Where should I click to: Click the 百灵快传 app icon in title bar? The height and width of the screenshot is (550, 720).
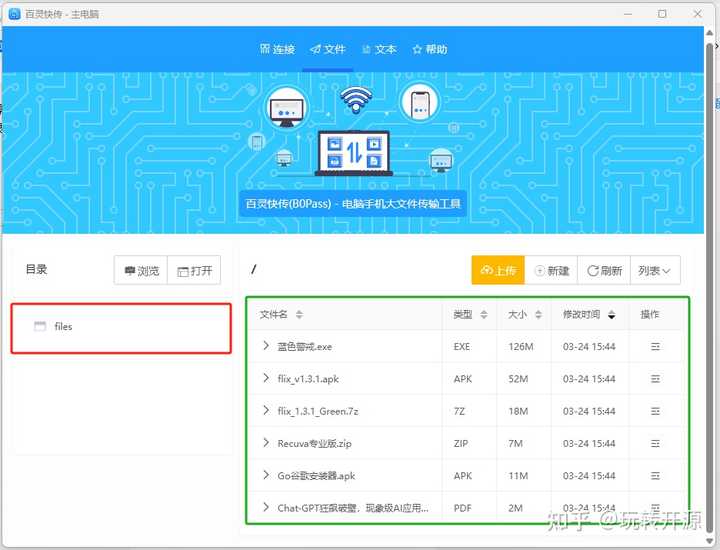click(x=15, y=14)
